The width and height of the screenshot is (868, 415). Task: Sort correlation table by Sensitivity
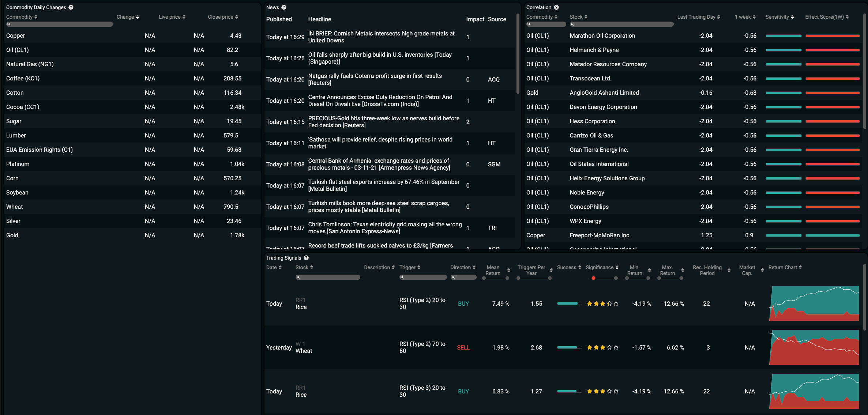click(792, 17)
